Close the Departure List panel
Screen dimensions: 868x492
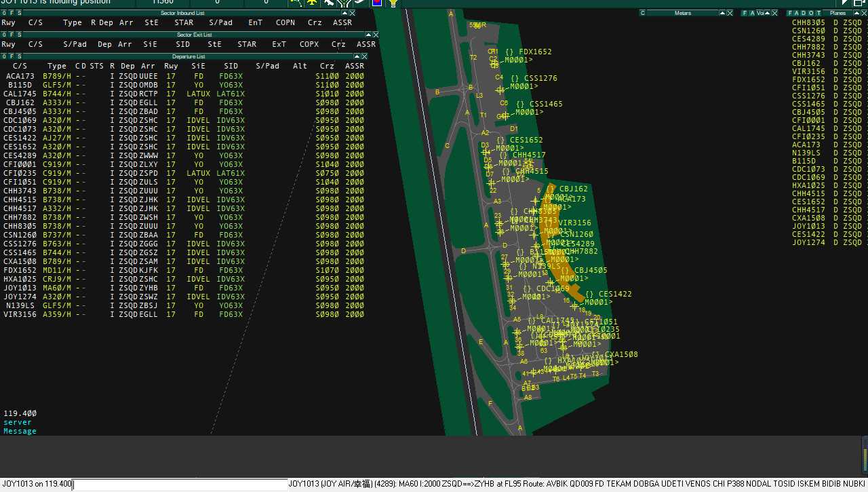364,56
